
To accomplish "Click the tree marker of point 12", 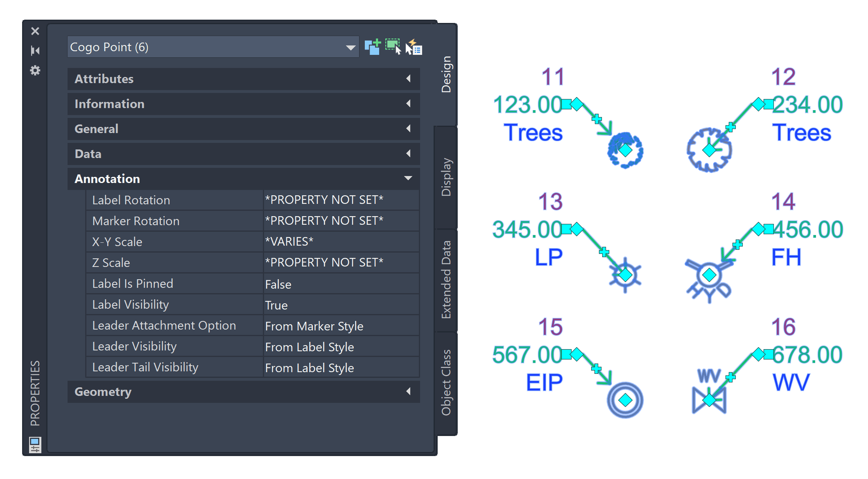I will [x=709, y=150].
